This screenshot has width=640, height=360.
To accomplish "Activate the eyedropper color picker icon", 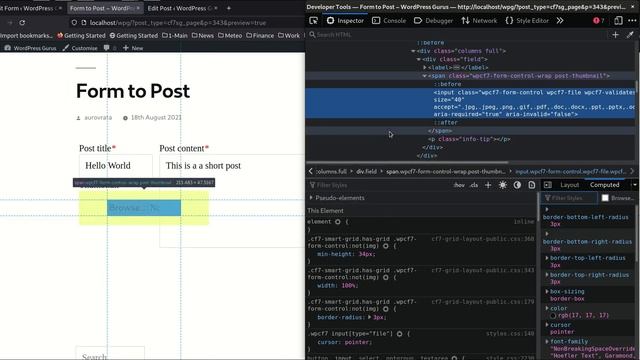I will [x=630, y=35].
